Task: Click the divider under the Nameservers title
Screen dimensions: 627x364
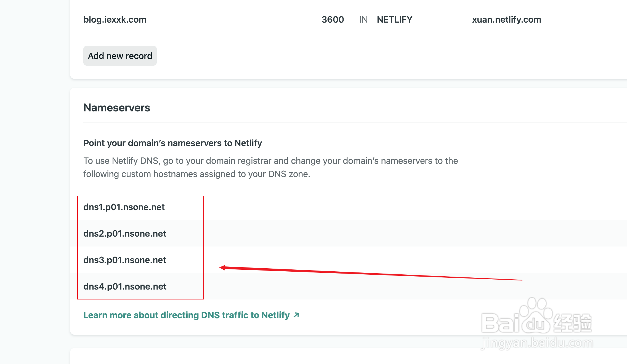Action: [331, 122]
